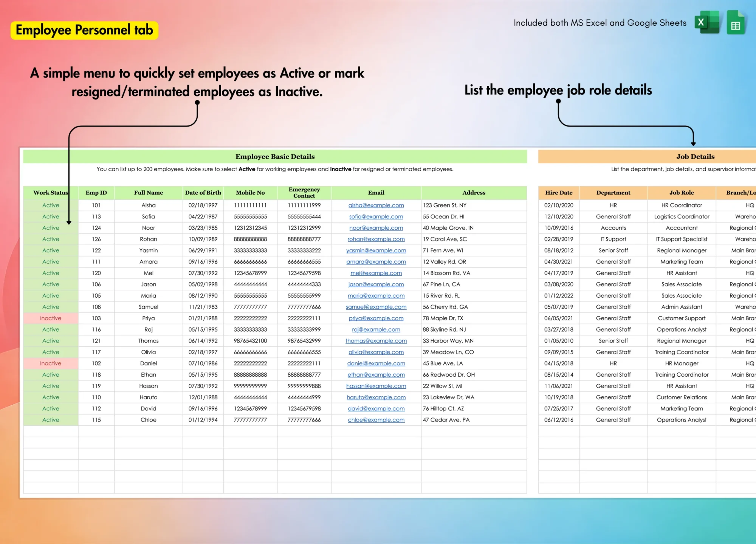Open chloe@example.com link

(x=376, y=420)
